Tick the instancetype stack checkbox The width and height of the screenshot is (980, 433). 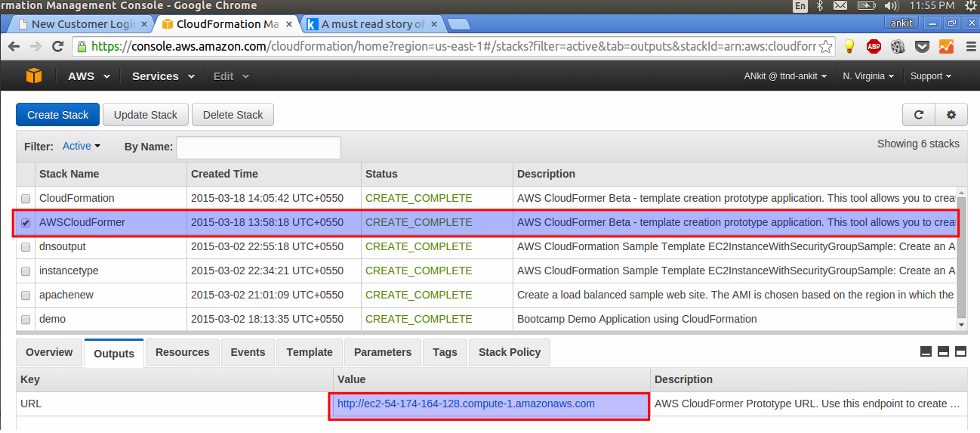pos(26,271)
